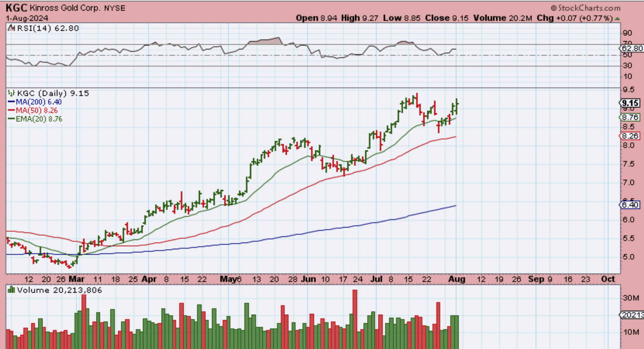
Task: Click the 1-Aug-2024 date label
Action: (27, 18)
